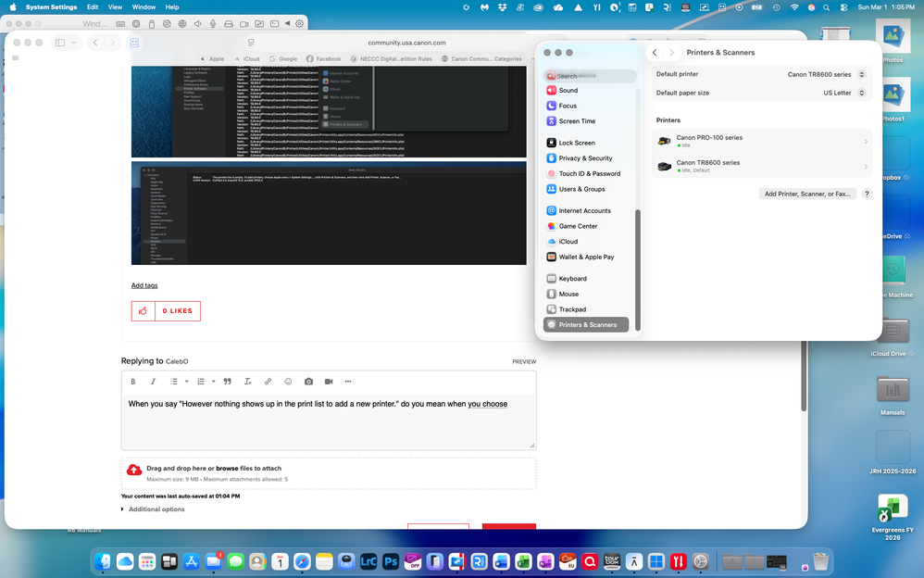Click the Bold icon in the reply editor
The image size is (924, 578).
coord(133,382)
